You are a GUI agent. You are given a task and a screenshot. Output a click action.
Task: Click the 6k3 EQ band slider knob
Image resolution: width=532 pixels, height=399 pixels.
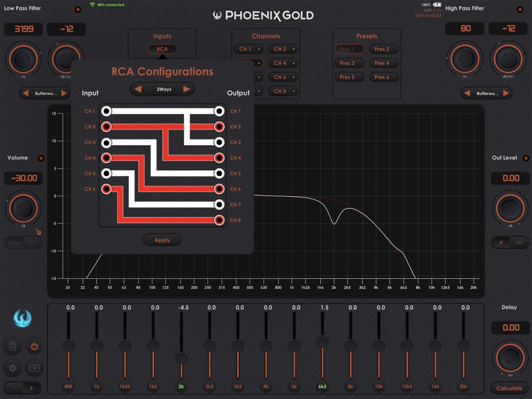point(322,342)
